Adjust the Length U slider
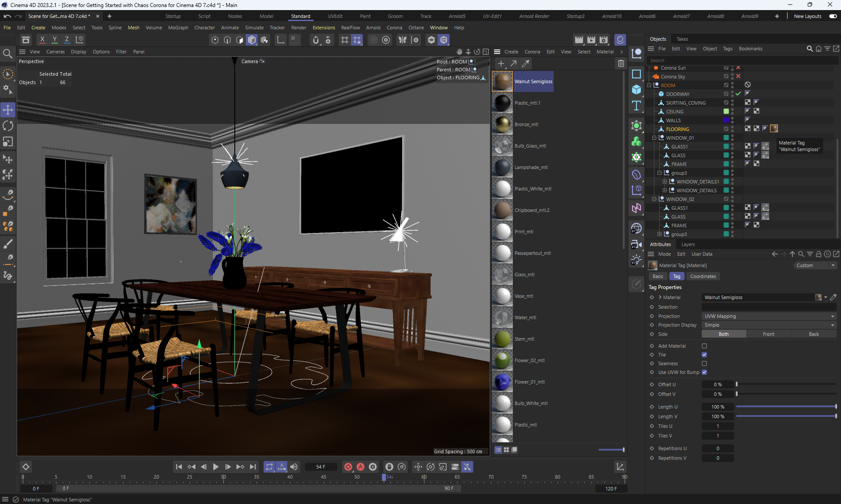Screen dimensions: 841x504 [786, 407]
